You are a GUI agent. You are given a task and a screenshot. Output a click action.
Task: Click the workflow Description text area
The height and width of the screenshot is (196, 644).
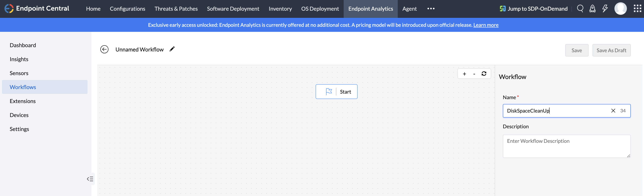point(566,146)
